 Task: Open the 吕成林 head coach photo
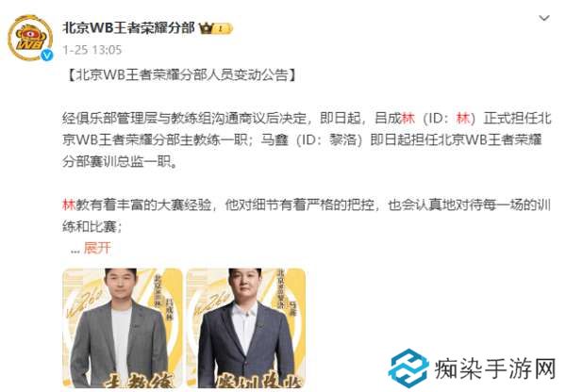click(123, 327)
